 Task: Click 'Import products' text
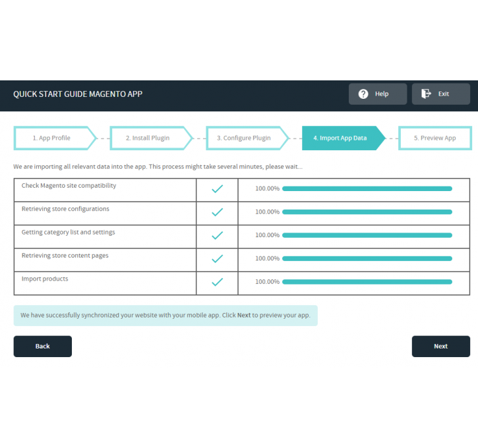[x=45, y=279]
